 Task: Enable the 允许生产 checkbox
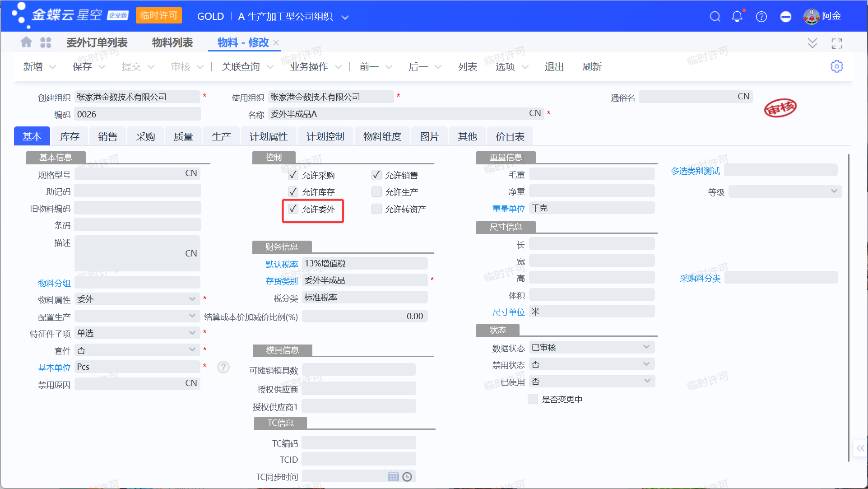point(376,192)
